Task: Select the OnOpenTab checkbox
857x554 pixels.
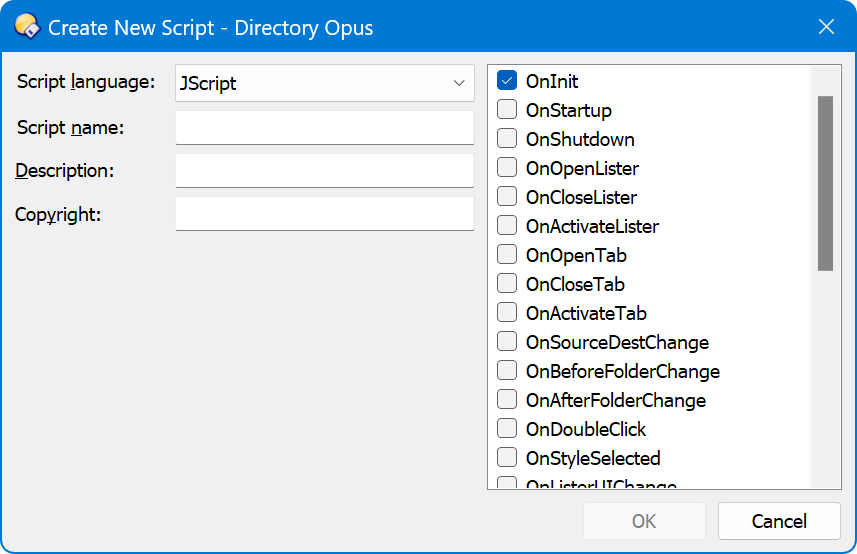Action: click(x=507, y=254)
